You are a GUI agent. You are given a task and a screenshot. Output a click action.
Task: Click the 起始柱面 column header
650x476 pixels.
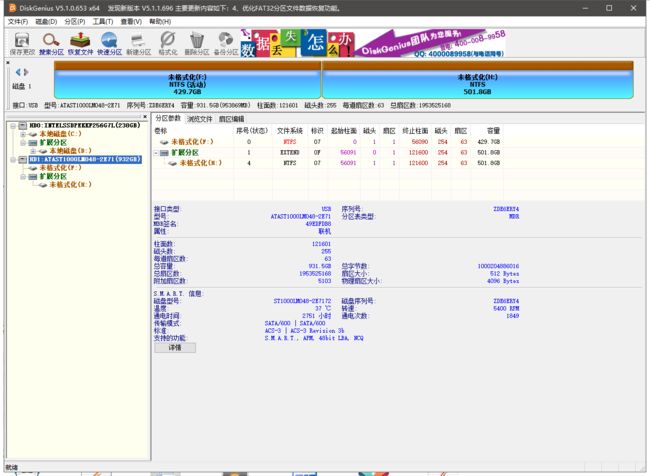click(x=344, y=131)
